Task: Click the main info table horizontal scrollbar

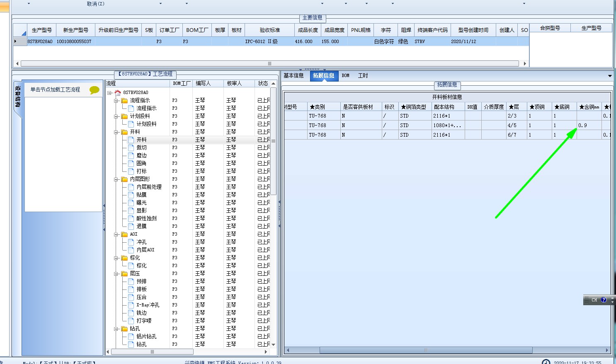Action: [269, 64]
